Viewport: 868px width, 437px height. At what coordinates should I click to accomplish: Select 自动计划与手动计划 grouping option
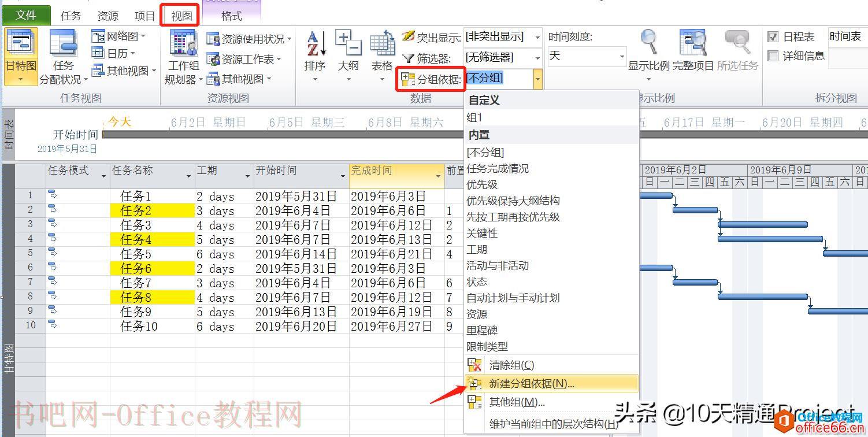tap(552, 298)
